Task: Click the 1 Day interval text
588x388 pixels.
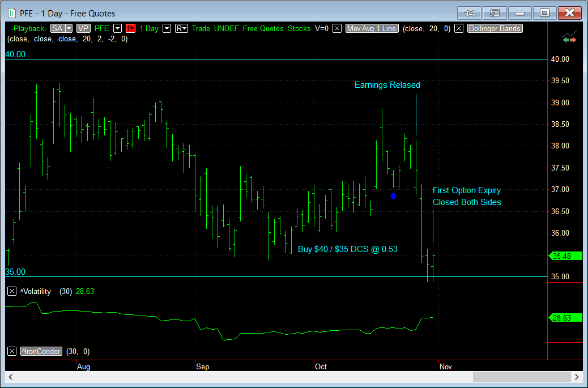Action: coord(149,28)
